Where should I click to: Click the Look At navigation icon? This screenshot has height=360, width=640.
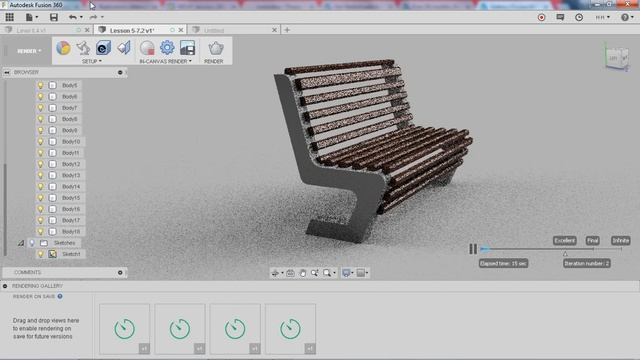click(290, 273)
